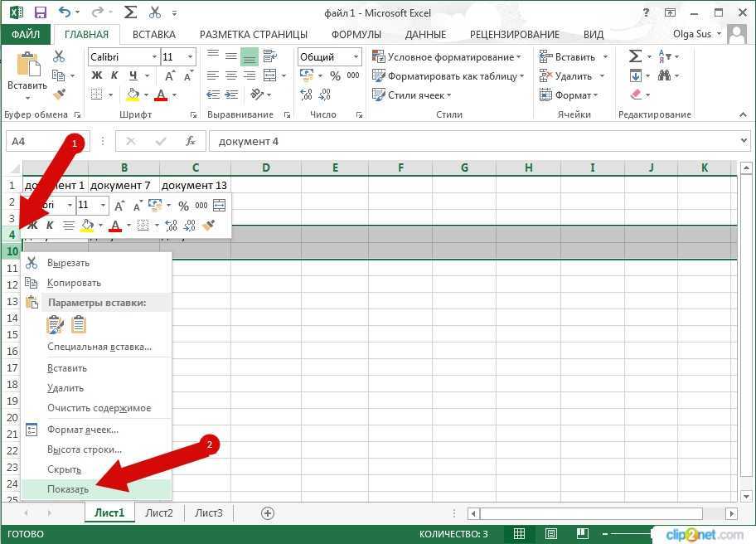Screen dimensions: 756x544
Task: Apply thousands separator 000 format in the ribbon
Action: [353, 75]
